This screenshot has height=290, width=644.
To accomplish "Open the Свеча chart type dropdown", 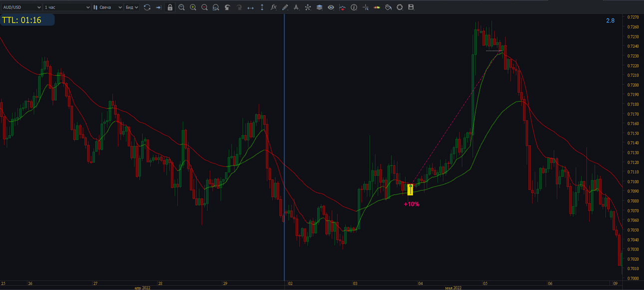I will tap(107, 7).
